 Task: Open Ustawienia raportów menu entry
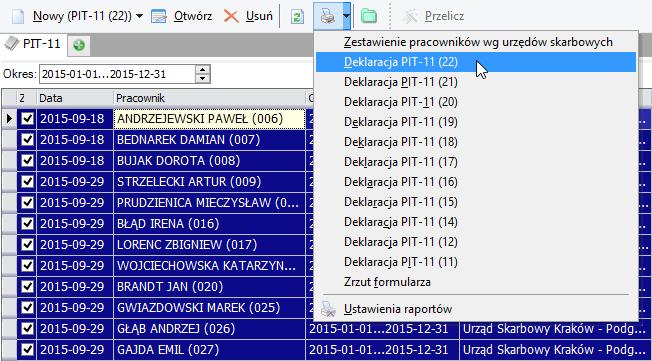point(476,309)
